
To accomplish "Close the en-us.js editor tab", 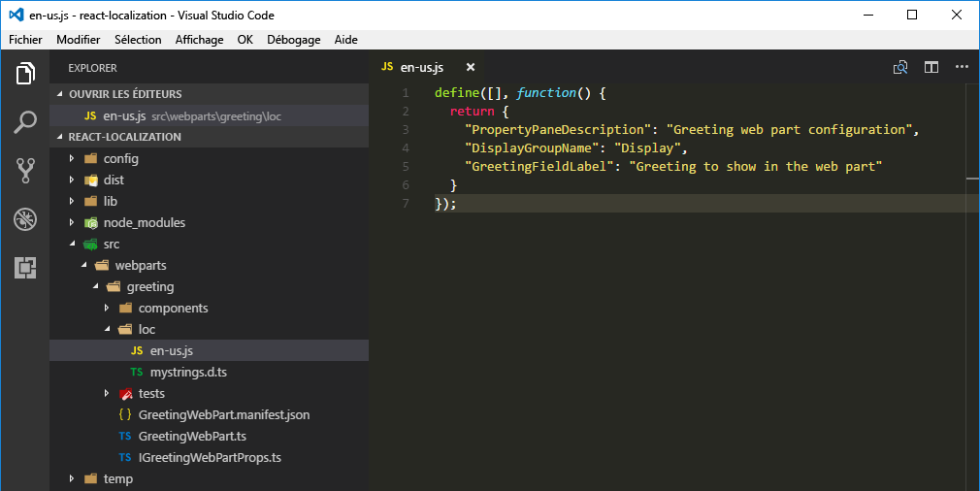I will (x=471, y=67).
